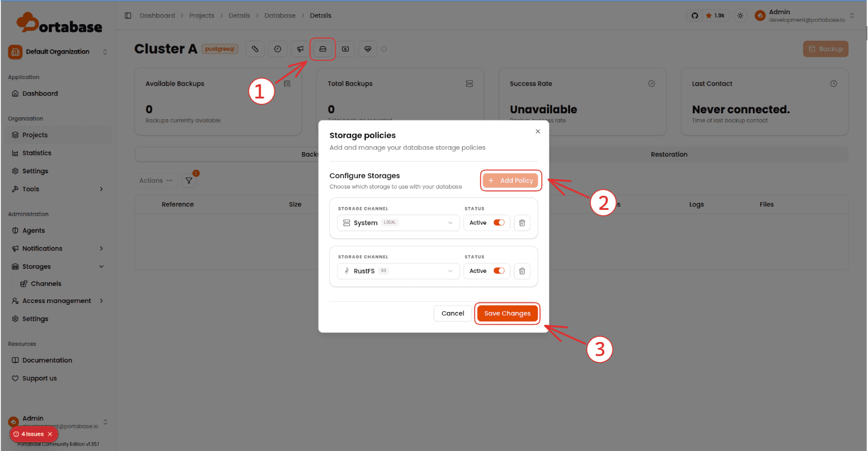Expand the Access management menu

click(x=58, y=301)
